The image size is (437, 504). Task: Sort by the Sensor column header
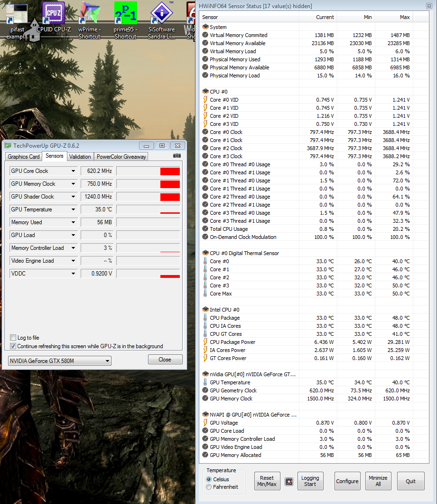pyautogui.click(x=249, y=17)
